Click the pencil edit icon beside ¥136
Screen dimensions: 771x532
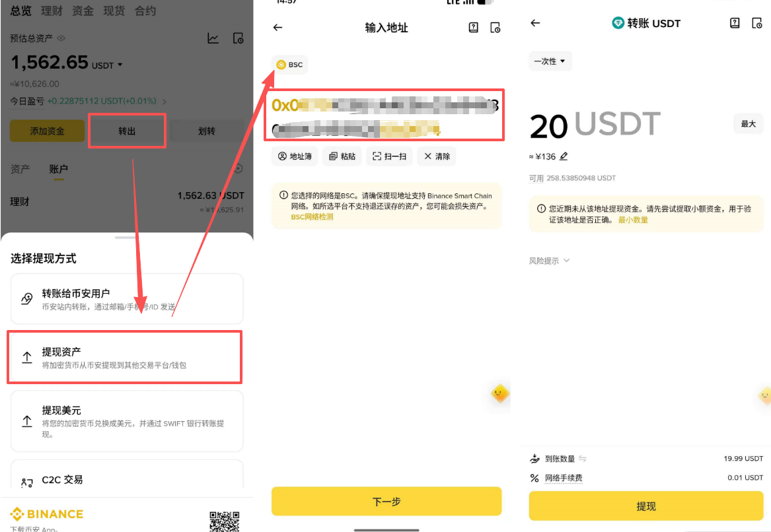pos(564,156)
